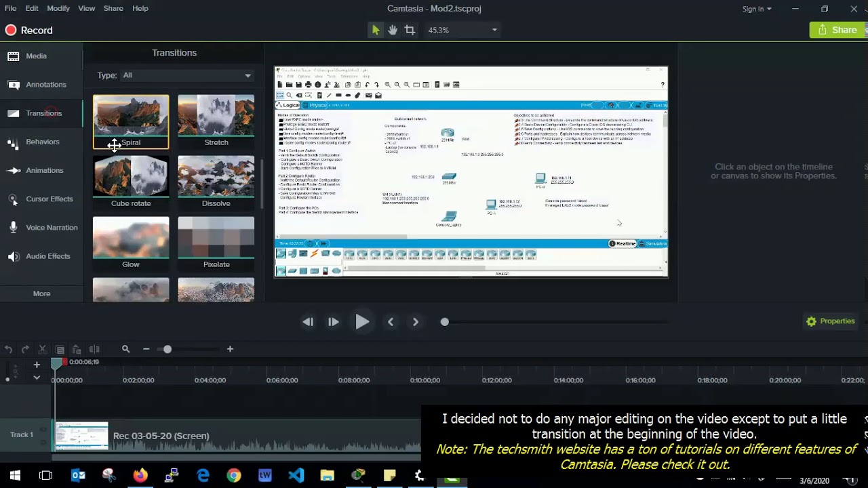The width and height of the screenshot is (868, 488).
Task: Click the timeline Undo icon
Action: [x=8, y=349]
